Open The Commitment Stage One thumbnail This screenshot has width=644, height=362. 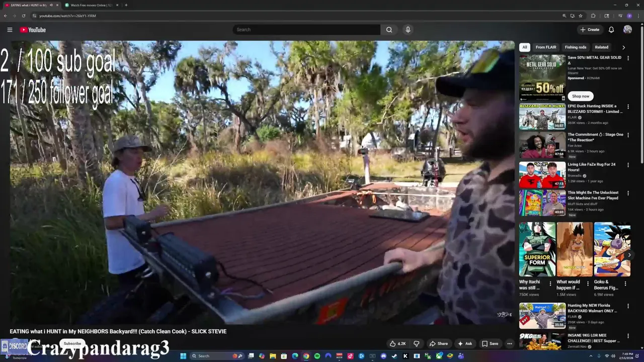point(542,145)
